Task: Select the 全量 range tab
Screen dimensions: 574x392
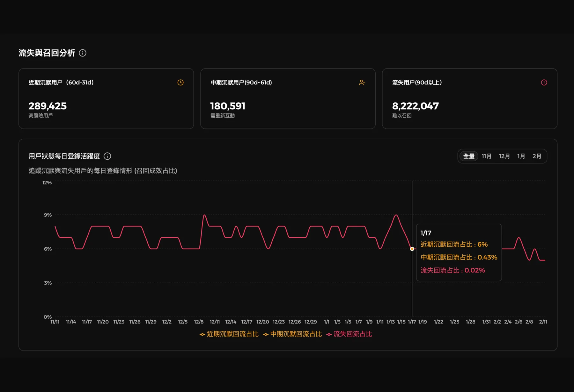Action: (469, 156)
